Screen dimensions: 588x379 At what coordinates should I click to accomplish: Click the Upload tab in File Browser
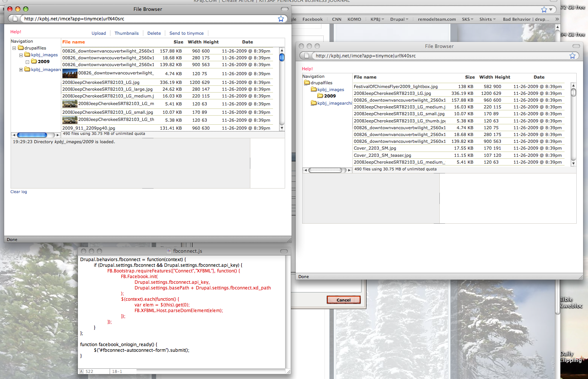pos(99,33)
